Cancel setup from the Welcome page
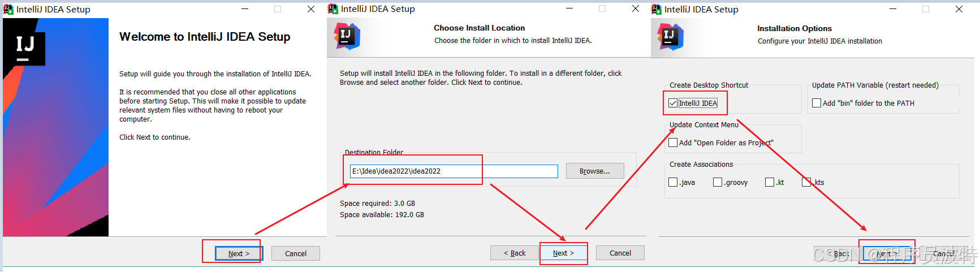980x272 pixels. 295,253
